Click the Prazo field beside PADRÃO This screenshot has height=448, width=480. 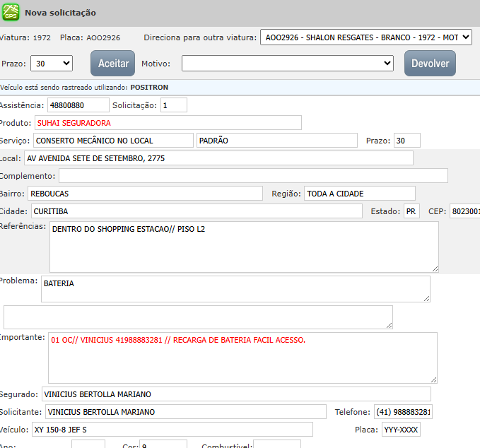click(x=407, y=141)
